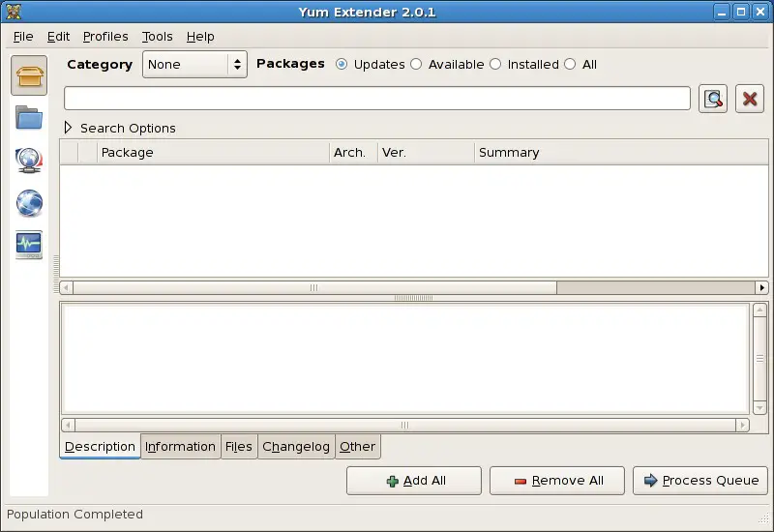Switch to the Information tab

(180, 446)
